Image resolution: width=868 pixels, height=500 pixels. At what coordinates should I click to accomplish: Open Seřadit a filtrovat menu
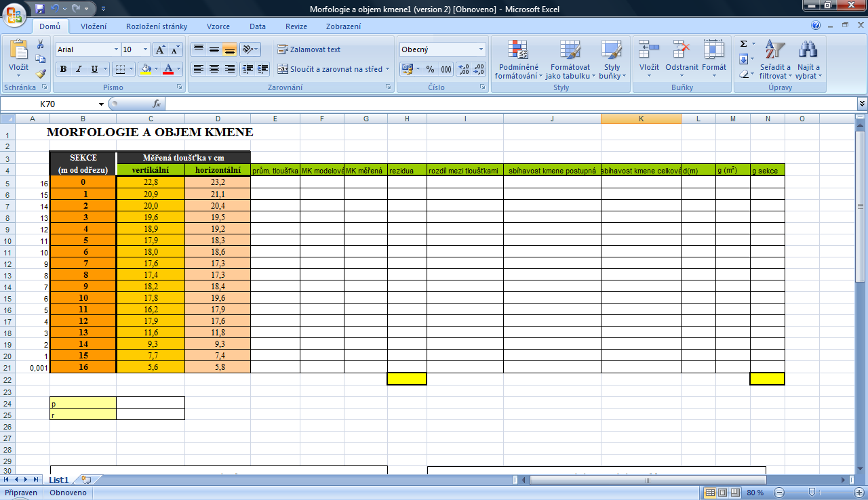[x=774, y=60]
